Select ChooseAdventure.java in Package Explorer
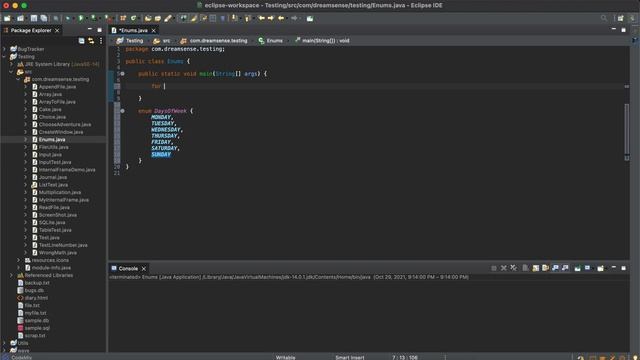640x360 pixels. tap(65, 124)
